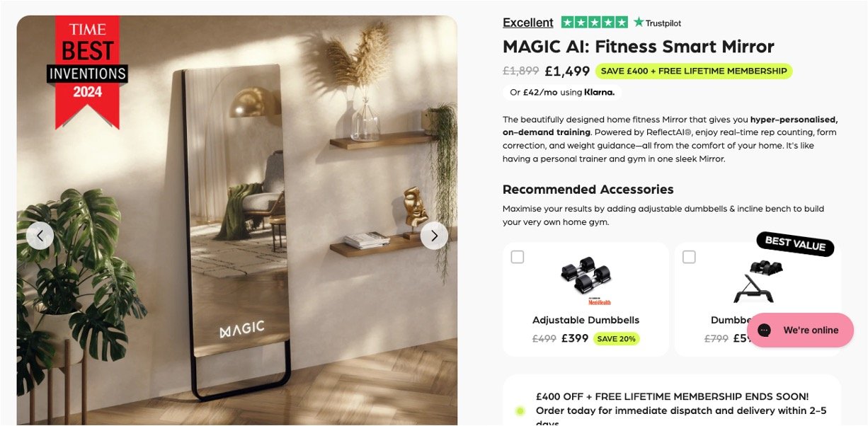Go to the previous product image

point(40,236)
